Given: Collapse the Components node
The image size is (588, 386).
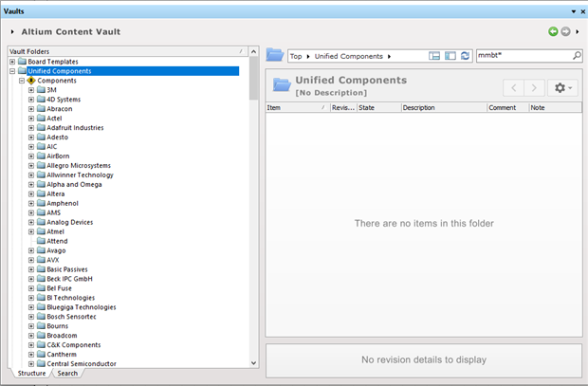Looking at the screenshot, I should click(x=22, y=81).
